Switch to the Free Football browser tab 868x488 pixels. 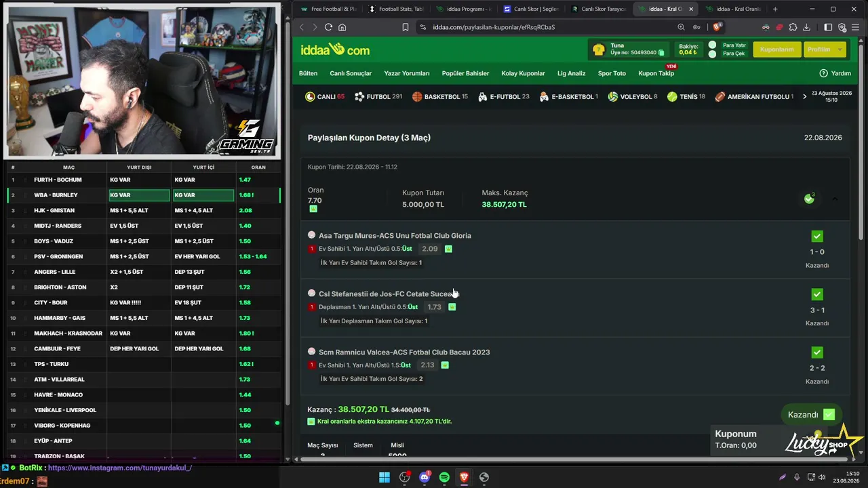pos(328,9)
